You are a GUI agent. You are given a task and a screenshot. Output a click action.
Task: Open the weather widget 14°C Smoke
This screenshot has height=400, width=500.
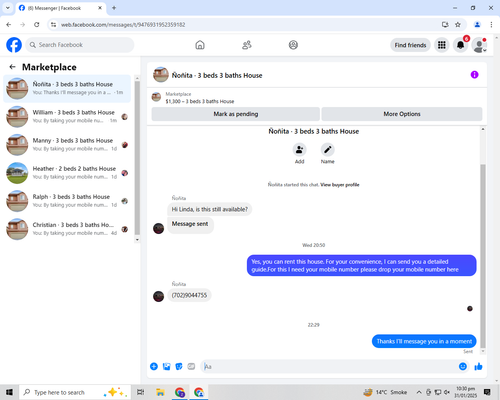click(x=385, y=392)
